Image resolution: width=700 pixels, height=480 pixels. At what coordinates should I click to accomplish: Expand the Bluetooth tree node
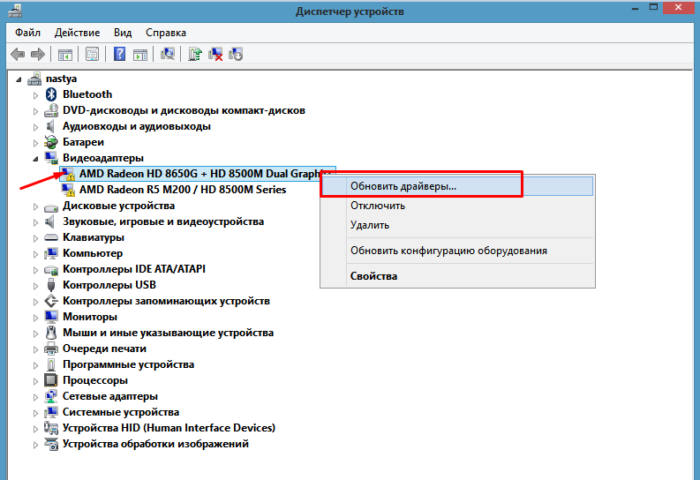click(37, 94)
